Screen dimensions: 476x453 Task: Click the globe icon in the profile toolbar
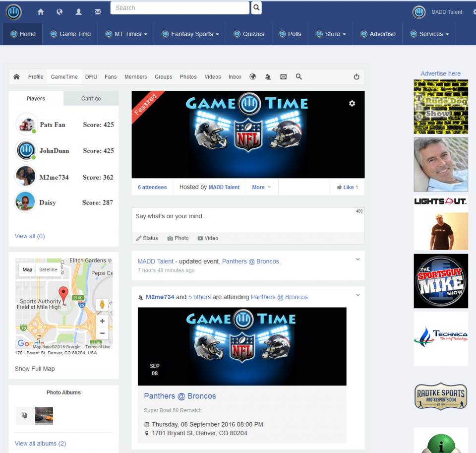click(252, 76)
